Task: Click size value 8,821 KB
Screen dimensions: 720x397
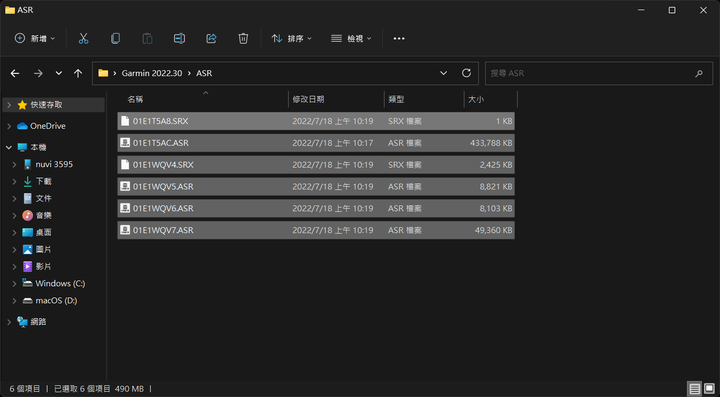Action: (x=496, y=187)
